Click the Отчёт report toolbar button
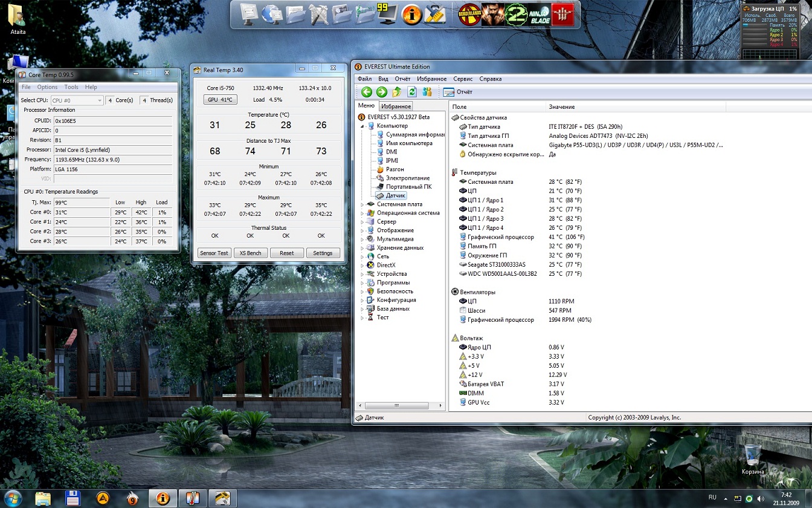 pos(458,92)
